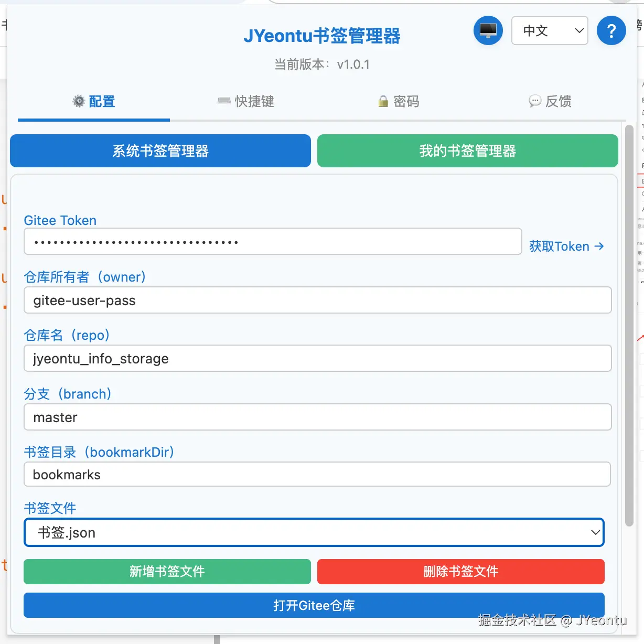Viewport: 644px width, 644px height.
Task: Click the bookmarkDir field containing bookmarks
Action: tap(317, 475)
